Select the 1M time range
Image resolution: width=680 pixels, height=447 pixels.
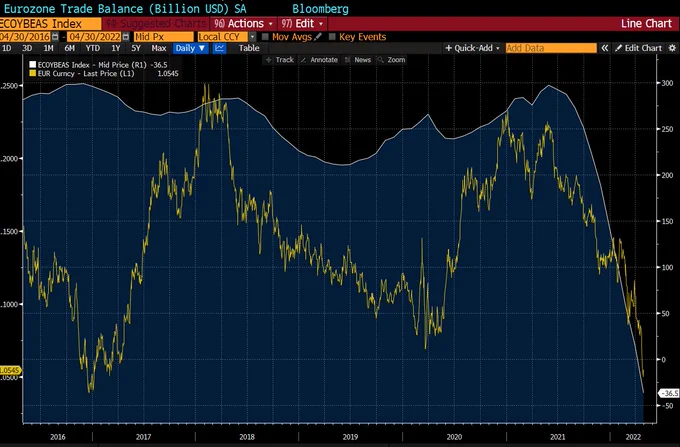48,48
